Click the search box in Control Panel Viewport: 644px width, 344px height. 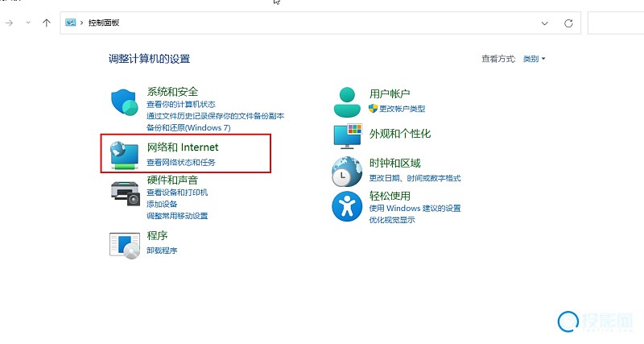[x=616, y=23]
